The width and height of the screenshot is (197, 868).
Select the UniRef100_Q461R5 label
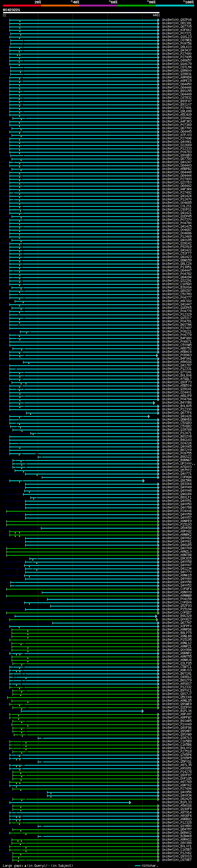click(176, 545)
